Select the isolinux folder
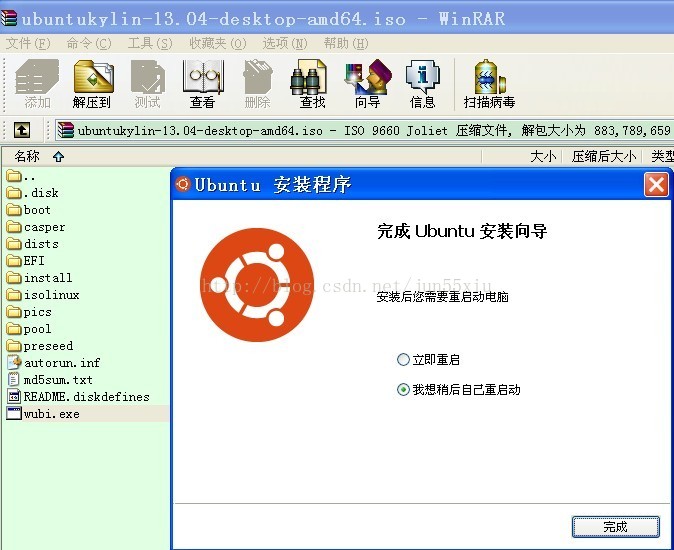Screen dimensions: 674x550 (x=43, y=295)
